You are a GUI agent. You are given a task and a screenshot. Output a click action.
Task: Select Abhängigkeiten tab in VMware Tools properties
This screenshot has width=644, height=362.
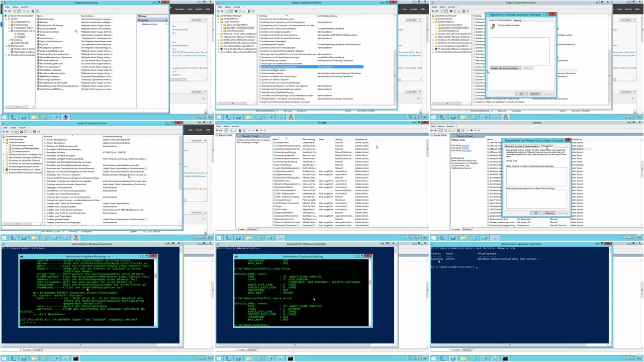(547, 146)
